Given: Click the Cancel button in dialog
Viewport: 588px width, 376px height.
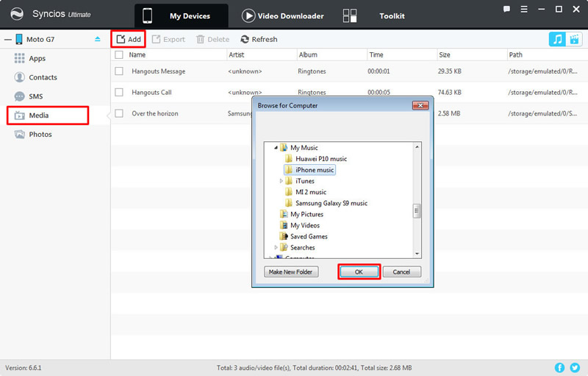Looking at the screenshot, I should click(x=401, y=272).
